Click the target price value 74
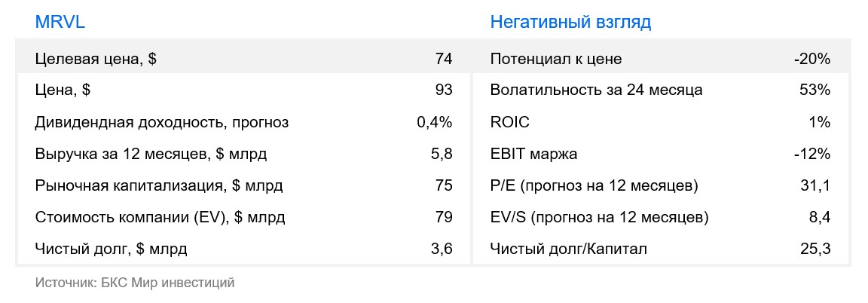 point(443,59)
